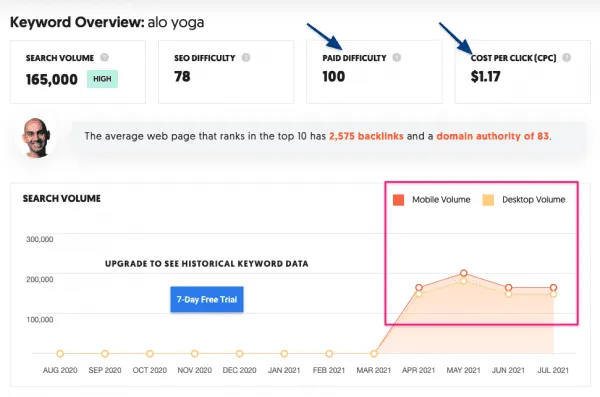The height and width of the screenshot is (397, 600).
Task: Open the 2,575 backlinks link
Action: pos(366,136)
